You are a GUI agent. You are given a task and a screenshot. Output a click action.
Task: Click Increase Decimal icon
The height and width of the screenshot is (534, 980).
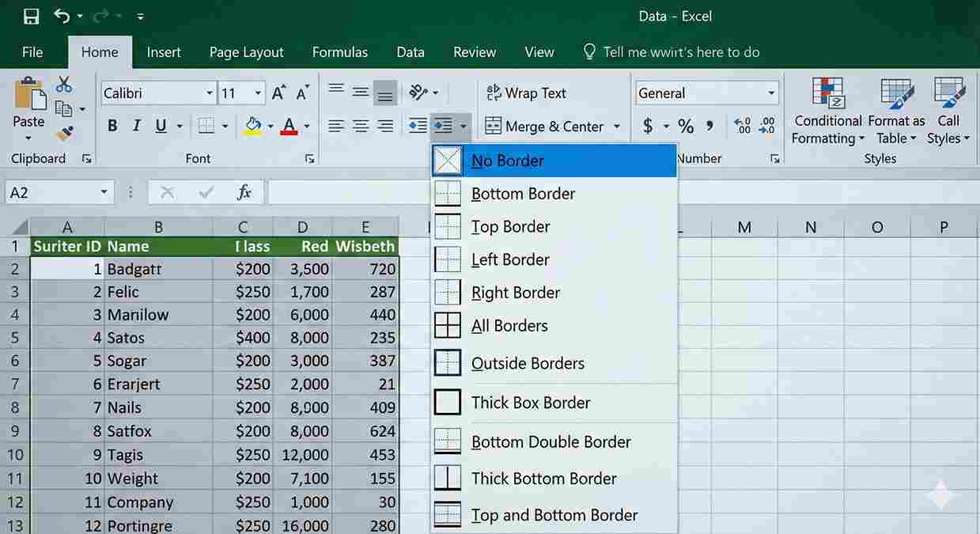pyautogui.click(x=741, y=124)
